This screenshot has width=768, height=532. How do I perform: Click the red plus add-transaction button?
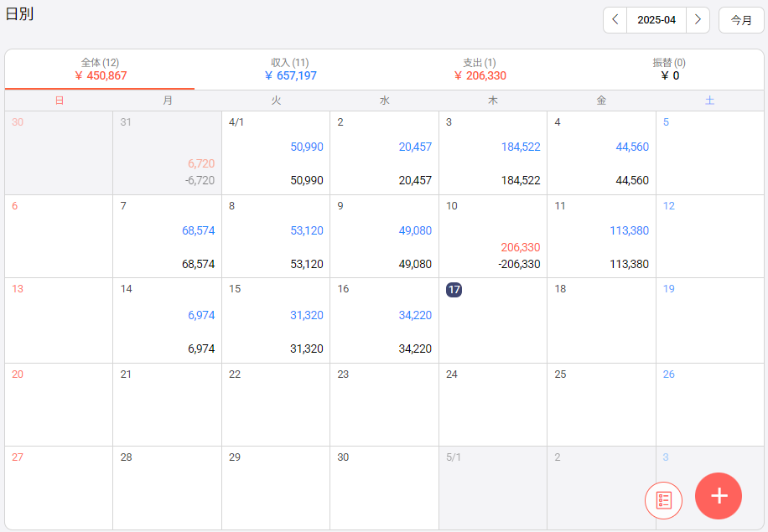pos(719,496)
